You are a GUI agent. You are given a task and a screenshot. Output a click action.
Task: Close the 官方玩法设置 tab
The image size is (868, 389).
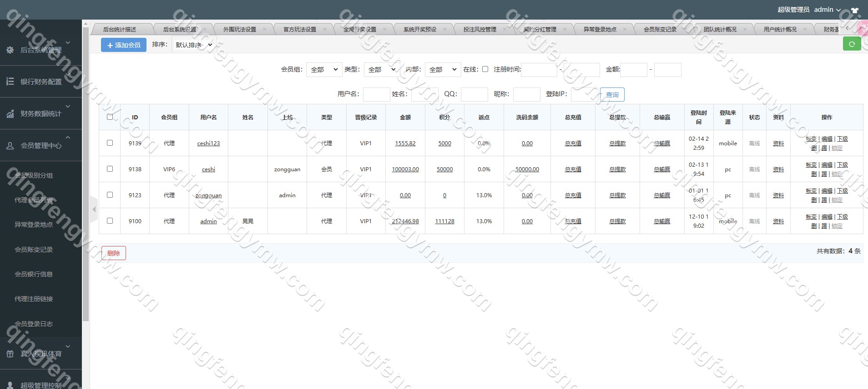pos(325,29)
